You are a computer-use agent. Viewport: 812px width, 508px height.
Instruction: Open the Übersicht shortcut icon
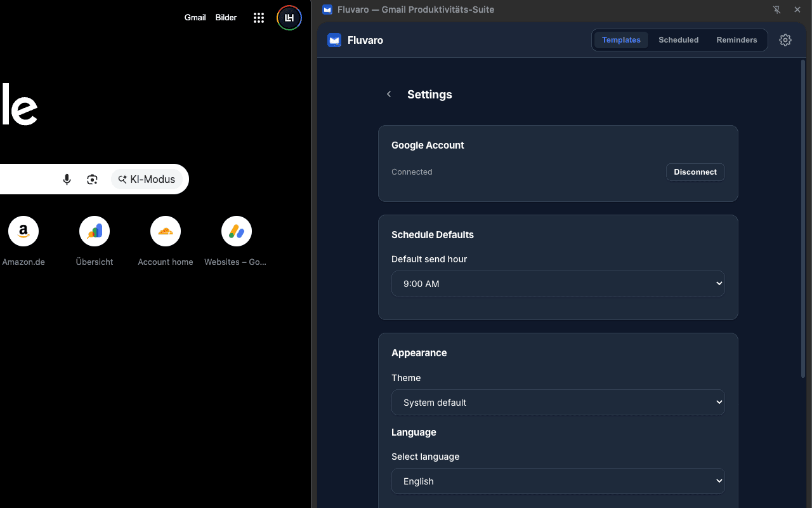point(95,232)
